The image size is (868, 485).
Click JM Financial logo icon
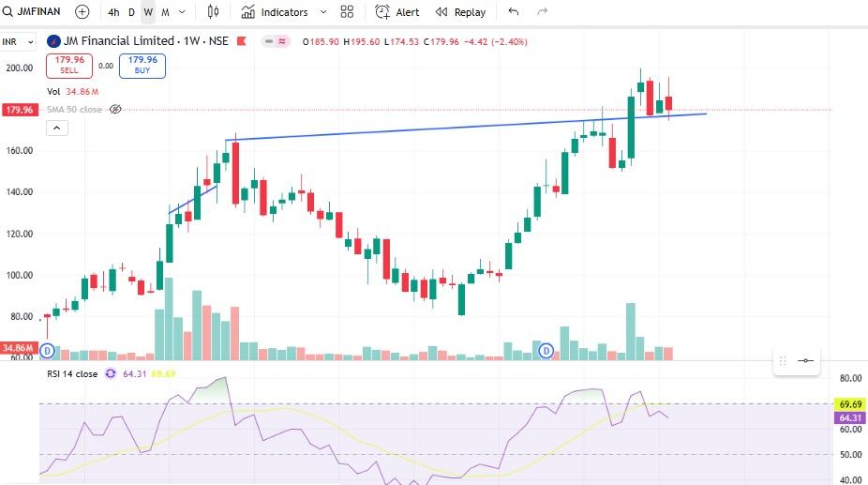pyautogui.click(x=53, y=41)
